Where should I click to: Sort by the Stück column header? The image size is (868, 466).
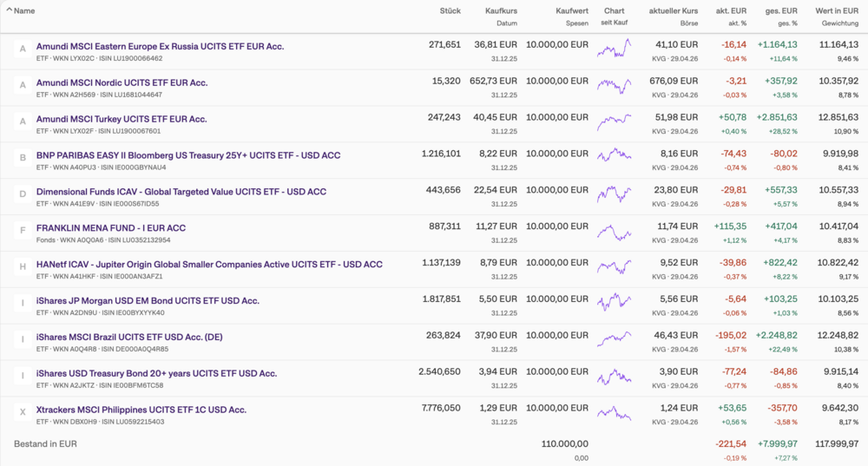coord(450,10)
